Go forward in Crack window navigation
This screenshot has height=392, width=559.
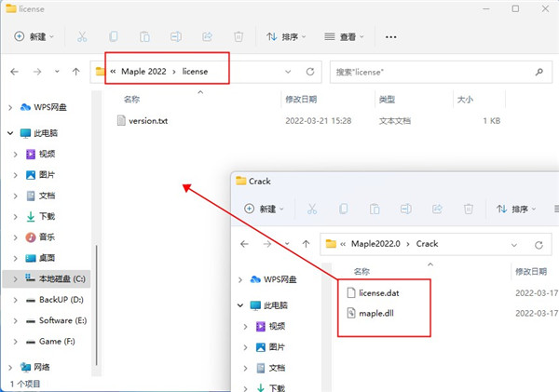(267, 244)
